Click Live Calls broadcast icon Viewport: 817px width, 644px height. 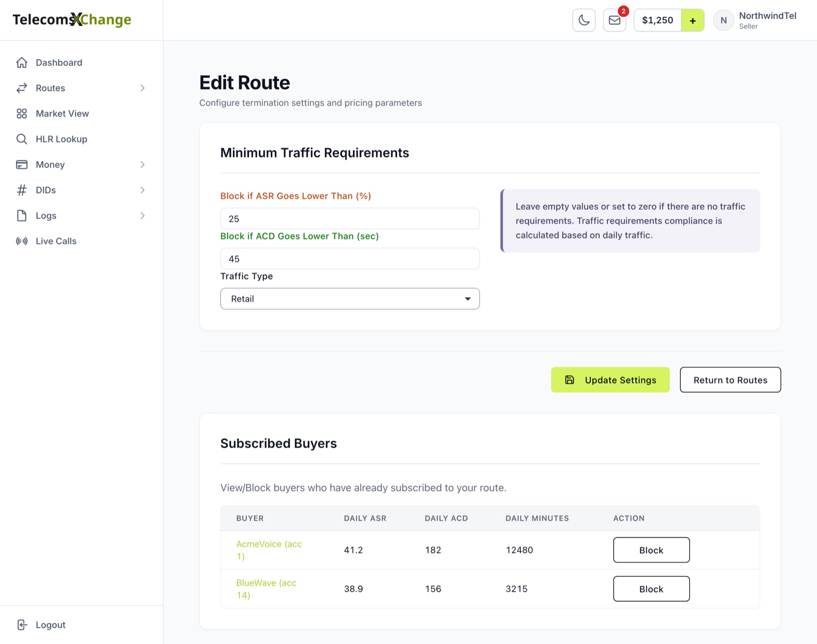(21, 241)
